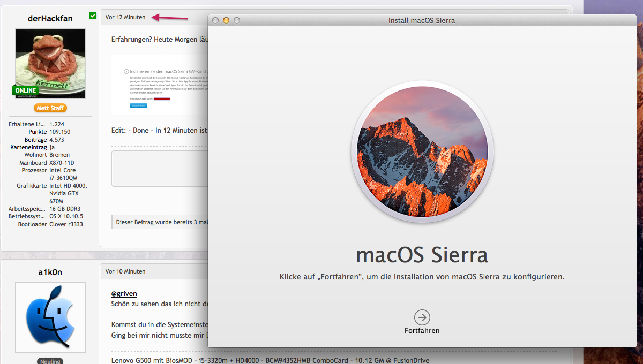Screen dimensions: 643x364
Task: Click the Neuling rank badge
Action: click(x=50, y=361)
